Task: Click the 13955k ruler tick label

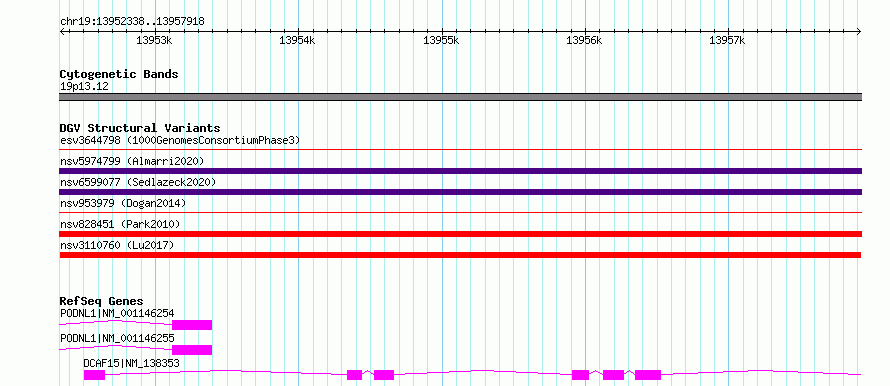Action: (441, 40)
